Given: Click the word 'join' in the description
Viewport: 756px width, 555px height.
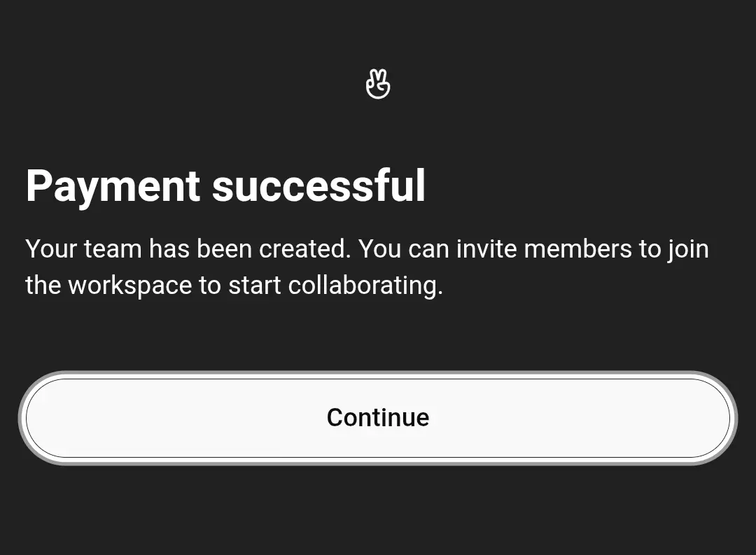Looking at the screenshot, I should tap(689, 250).
